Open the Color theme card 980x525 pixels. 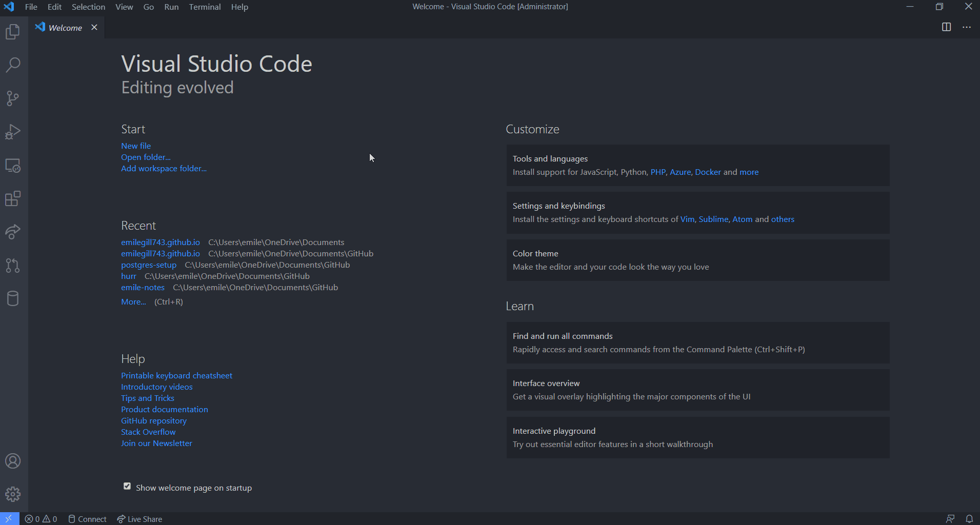(x=698, y=260)
